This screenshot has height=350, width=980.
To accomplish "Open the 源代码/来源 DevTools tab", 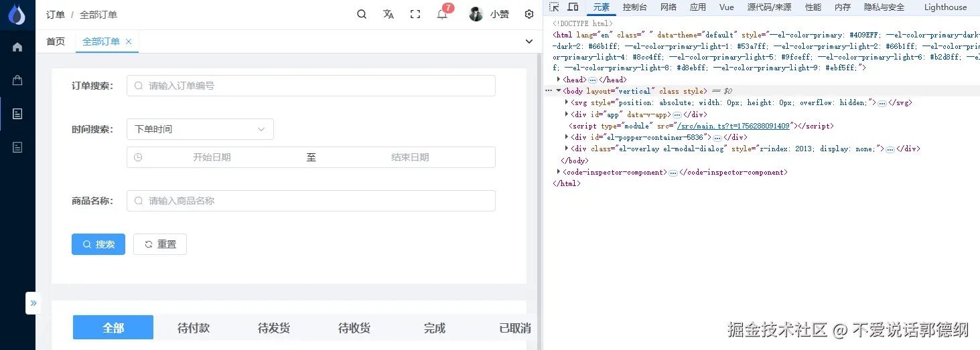I will [769, 7].
